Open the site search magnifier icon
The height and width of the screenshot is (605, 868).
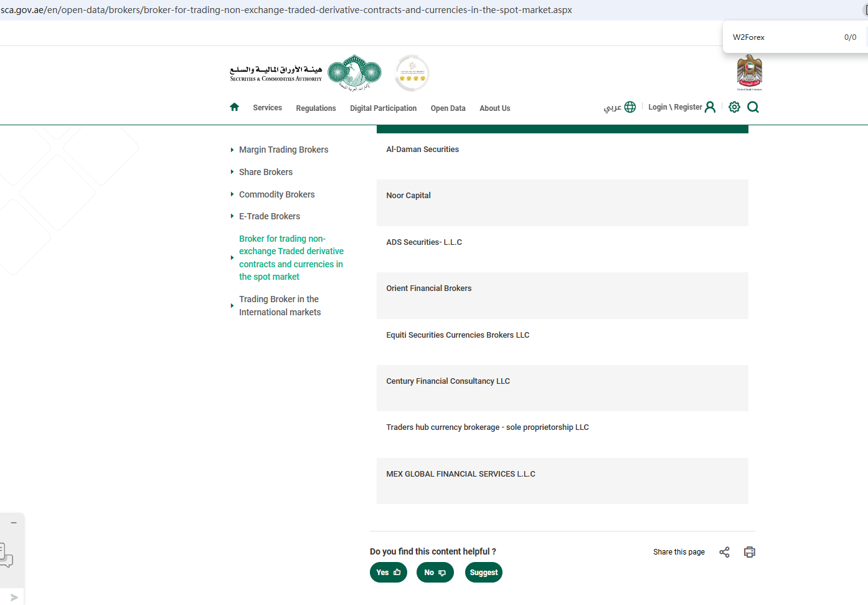point(753,107)
